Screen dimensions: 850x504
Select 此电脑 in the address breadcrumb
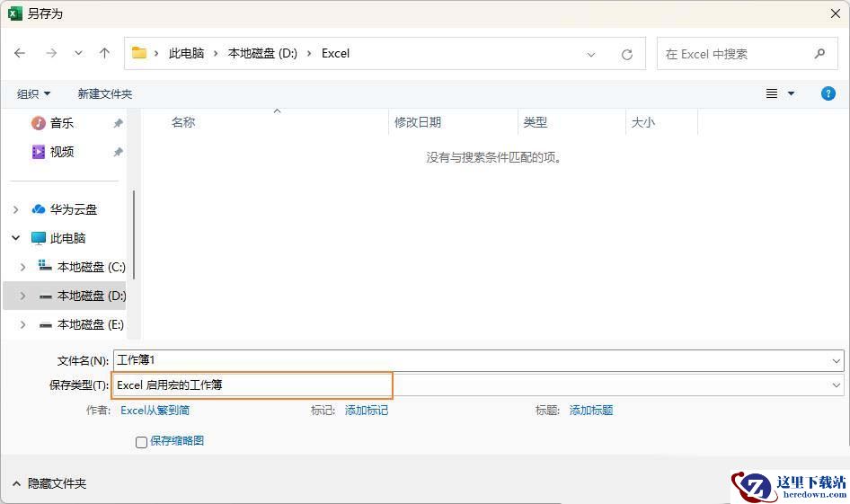pyautogui.click(x=186, y=53)
